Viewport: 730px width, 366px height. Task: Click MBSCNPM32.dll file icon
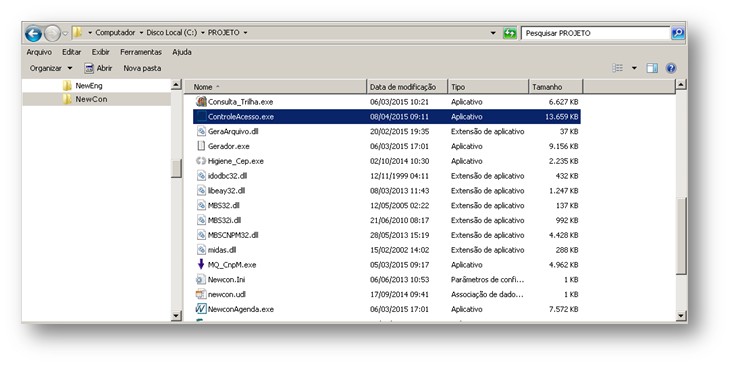(201, 235)
